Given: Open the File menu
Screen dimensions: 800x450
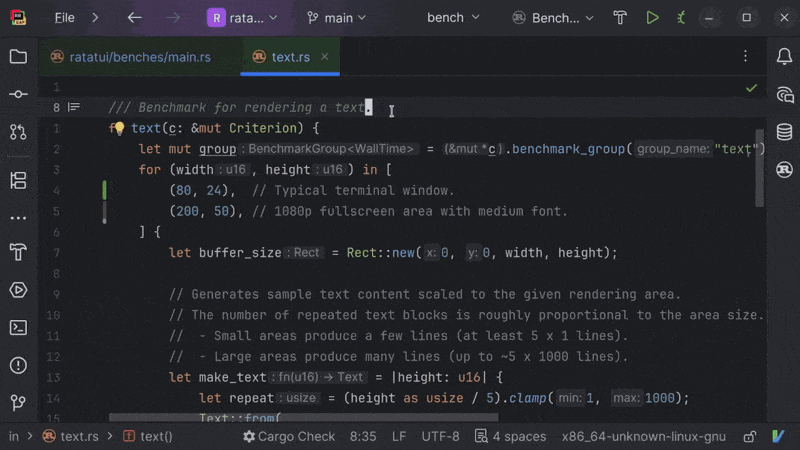Looking at the screenshot, I should point(64,18).
